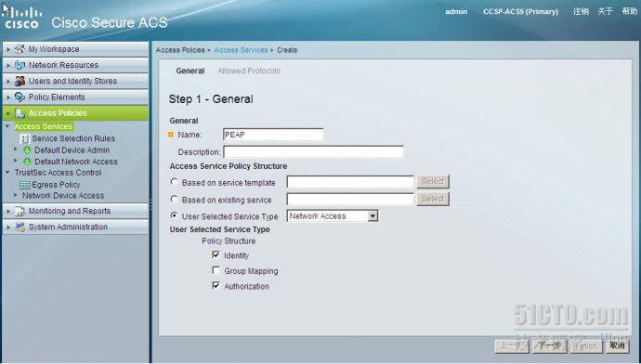Collapse the Access Policies section arrow
The height and width of the screenshot is (364, 641).
point(8,113)
